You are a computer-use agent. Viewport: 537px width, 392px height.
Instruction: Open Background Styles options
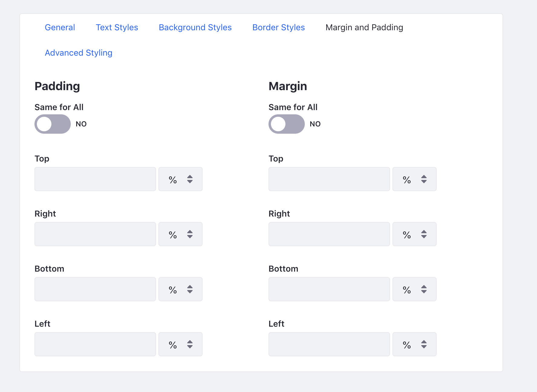point(195,27)
